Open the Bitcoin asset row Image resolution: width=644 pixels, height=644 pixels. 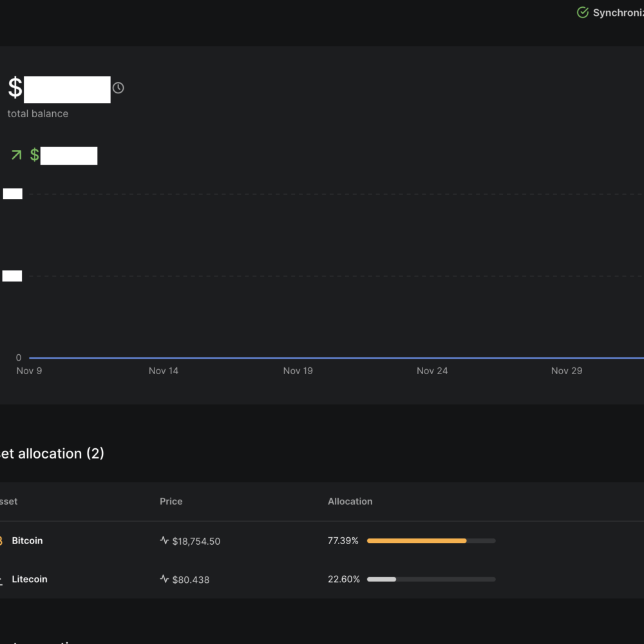[27, 541]
